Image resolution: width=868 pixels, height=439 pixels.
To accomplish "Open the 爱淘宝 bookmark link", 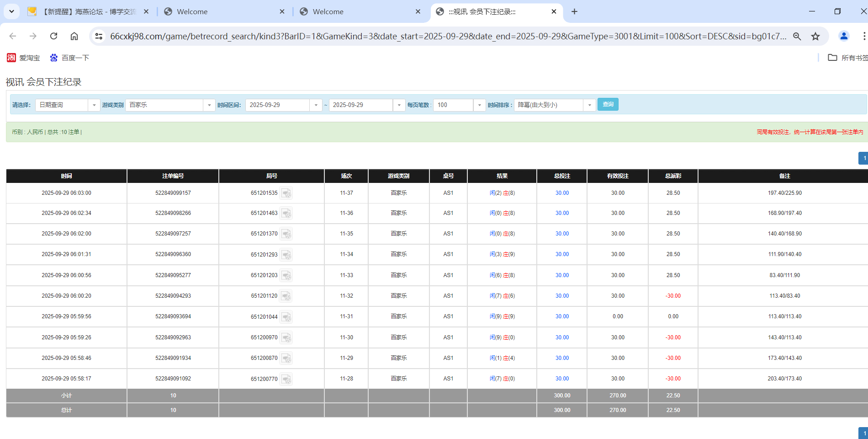I will point(23,58).
